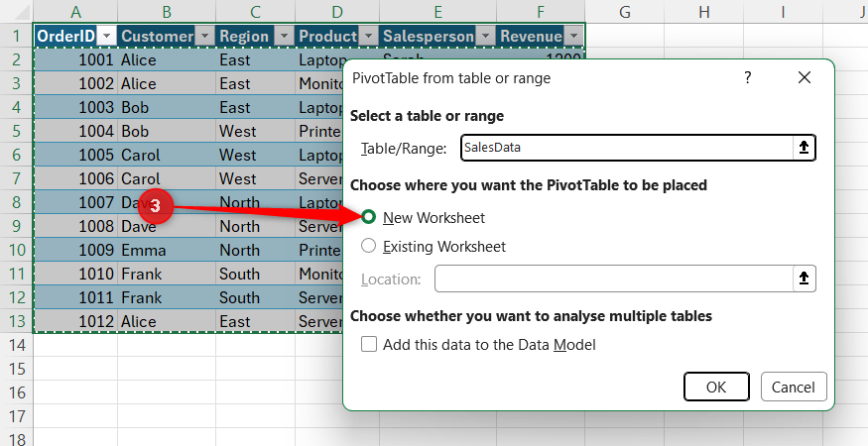Collapse dialog via Table/Range picker icon
Screen dimensions: 868x446
(804, 148)
